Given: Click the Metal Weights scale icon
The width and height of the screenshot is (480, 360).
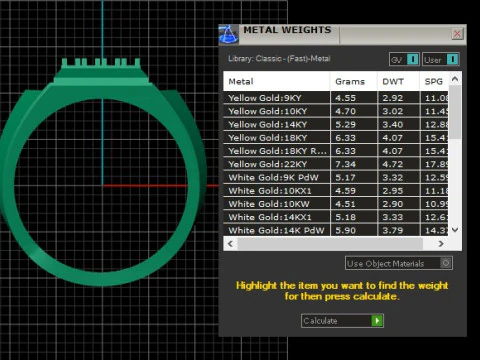Looking at the screenshot, I should point(229,34).
